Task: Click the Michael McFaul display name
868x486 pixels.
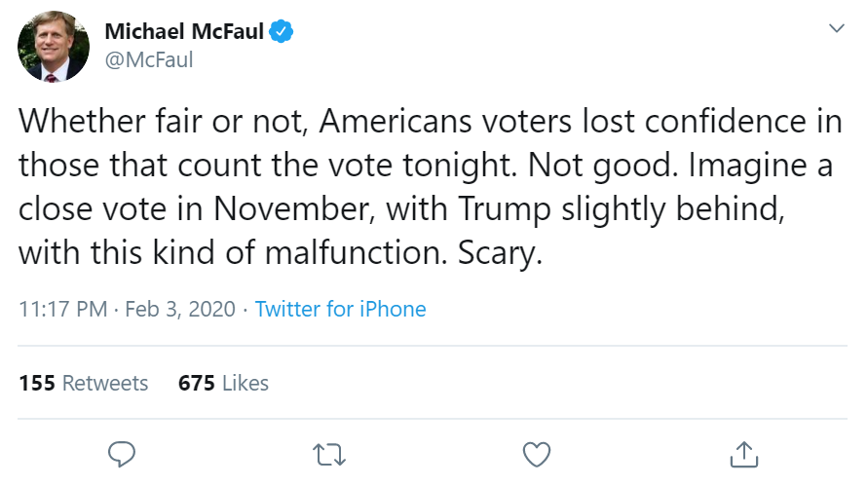Action: [184, 32]
